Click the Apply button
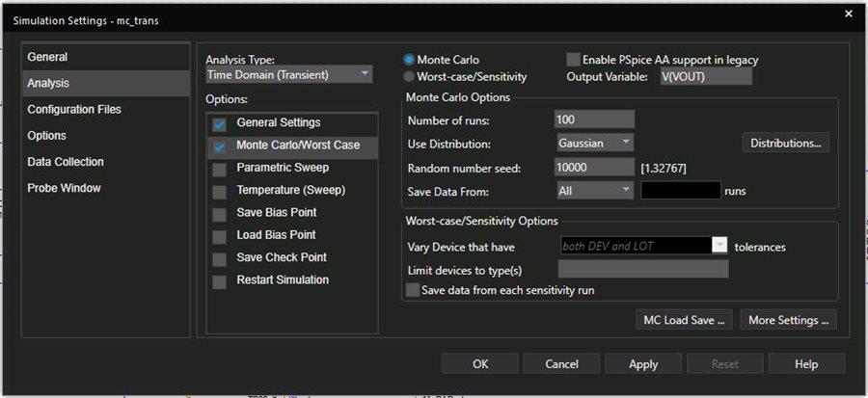Image resolution: width=868 pixels, height=398 pixels. [643, 363]
